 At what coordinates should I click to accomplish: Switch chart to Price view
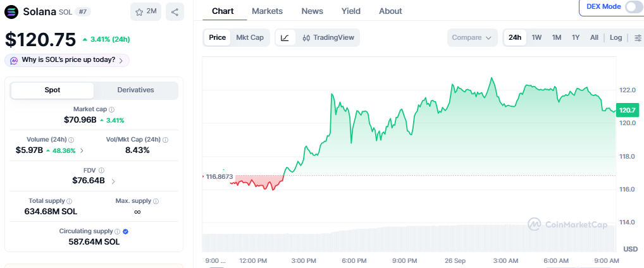click(217, 38)
